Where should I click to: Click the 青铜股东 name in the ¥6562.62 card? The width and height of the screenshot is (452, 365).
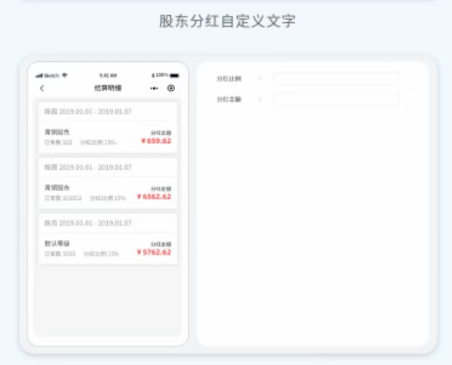click(57, 188)
